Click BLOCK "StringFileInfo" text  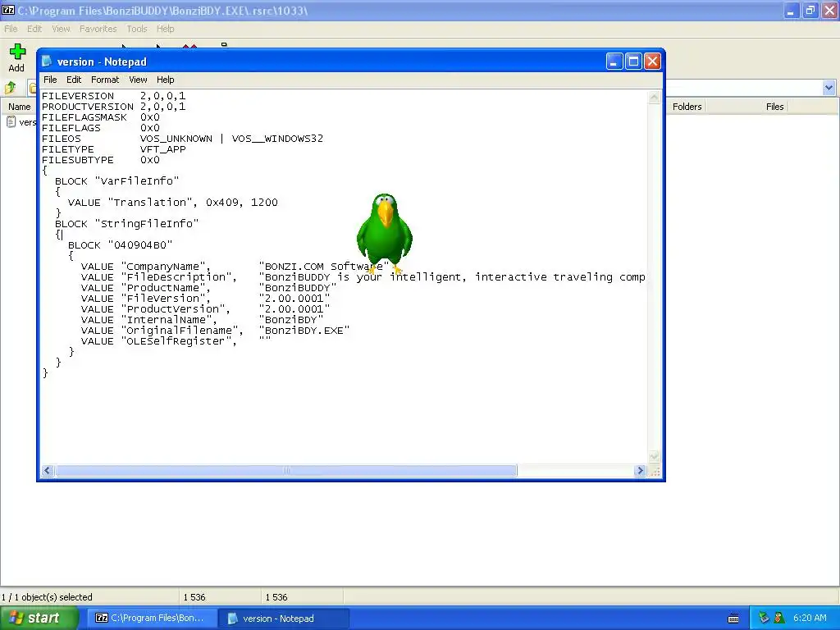point(126,224)
